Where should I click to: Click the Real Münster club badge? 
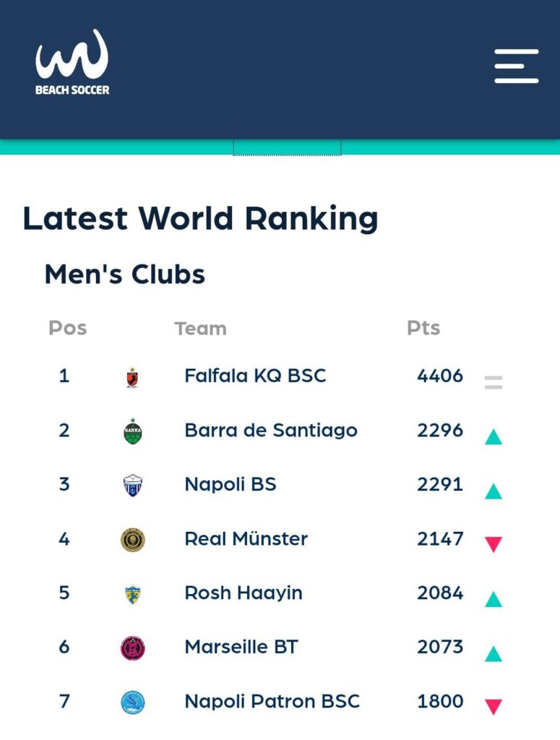click(x=132, y=540)
